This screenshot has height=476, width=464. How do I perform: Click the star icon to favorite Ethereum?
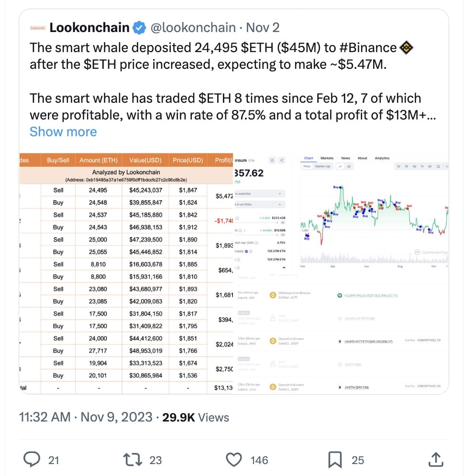[x=272, y=161]
